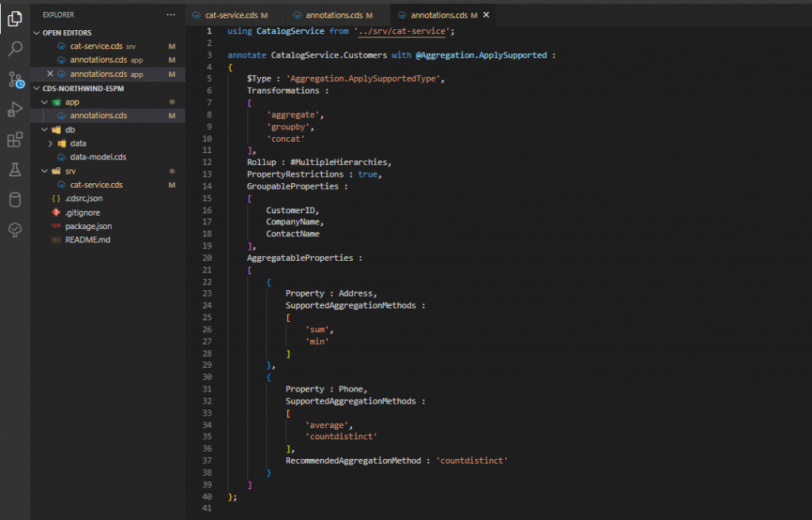Open the Explorer view in activity bar
Image resolution: width=812 pixels, height=520 pixels.
(15, 19)
